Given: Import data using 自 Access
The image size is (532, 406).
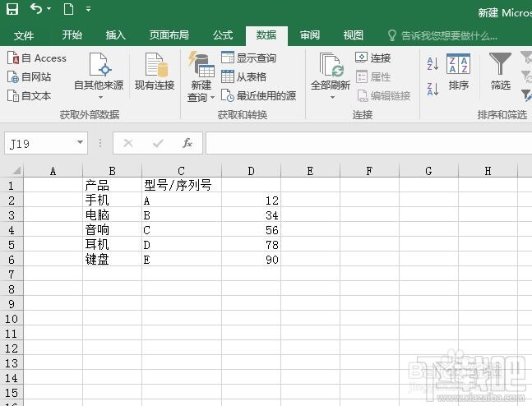Looking at the screenshot, I should [37, 58].
